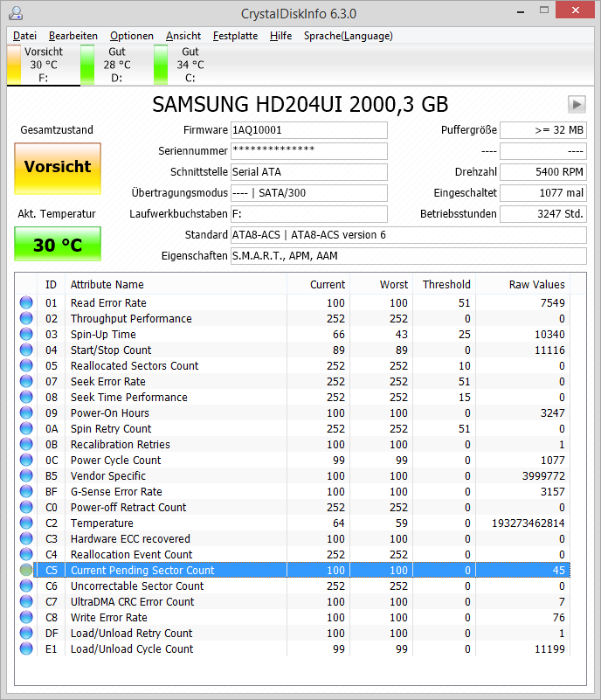Click status orb for Reallocated Sectors Count
The image size is (601, 700).
(x=26, y=365)
